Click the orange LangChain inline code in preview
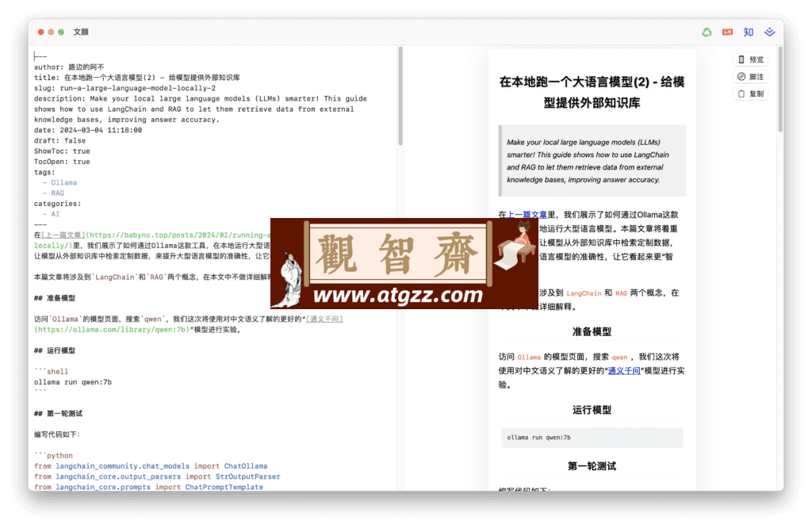The height and width of the screenshot is (528, 812). [584, 293]
